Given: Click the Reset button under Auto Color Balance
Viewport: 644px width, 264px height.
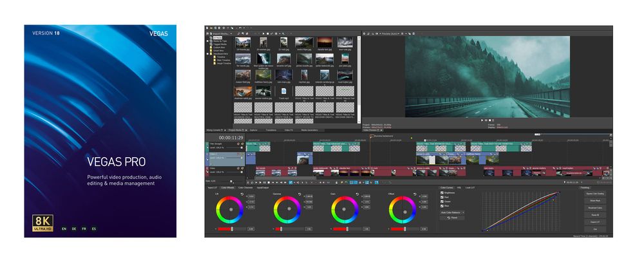Looking at the screenshot, I should pos(452,218).
